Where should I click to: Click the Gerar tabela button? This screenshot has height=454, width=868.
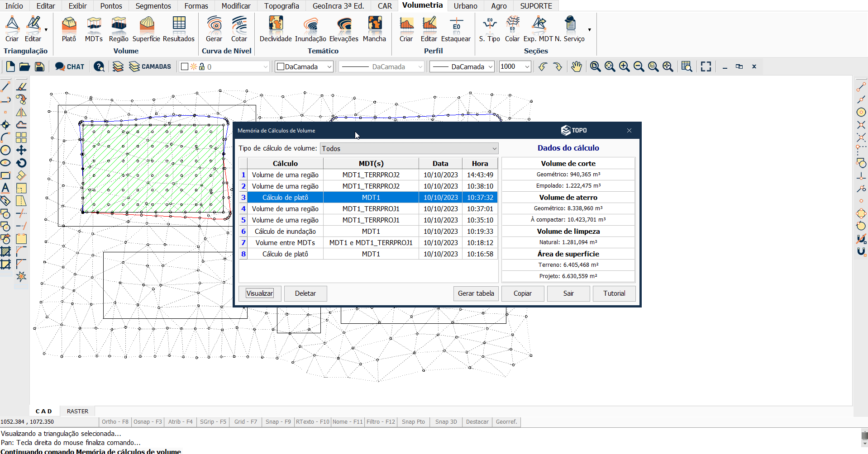pyautogui.click(x=476, y=293)
